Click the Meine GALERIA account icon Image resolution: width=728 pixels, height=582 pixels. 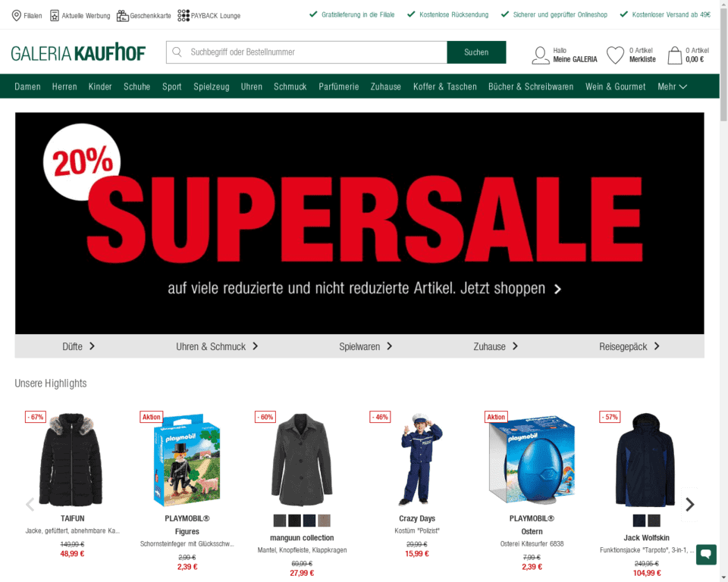click(x=541, y=55)
